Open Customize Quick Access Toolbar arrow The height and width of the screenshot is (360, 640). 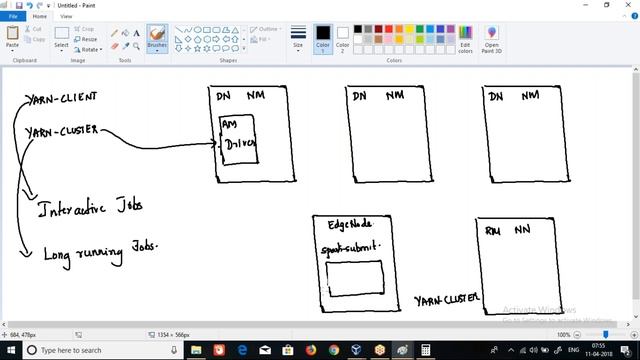click(49, 6)
